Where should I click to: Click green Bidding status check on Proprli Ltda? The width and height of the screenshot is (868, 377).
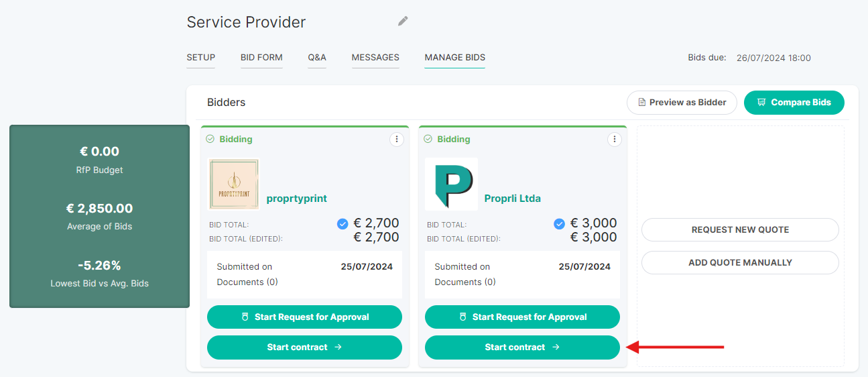click(428, 139)
